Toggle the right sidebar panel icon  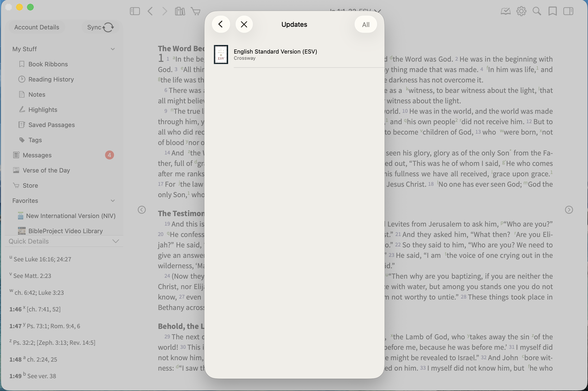[568, 11]
